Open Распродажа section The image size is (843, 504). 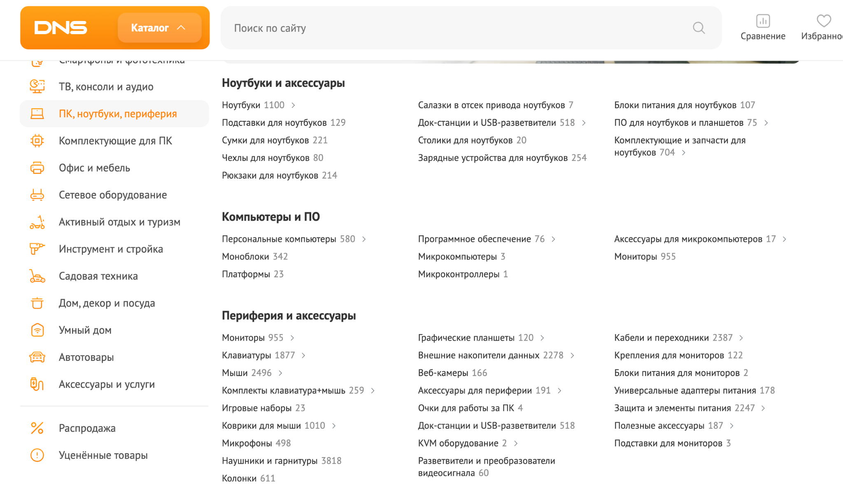(x=87, y=428)
